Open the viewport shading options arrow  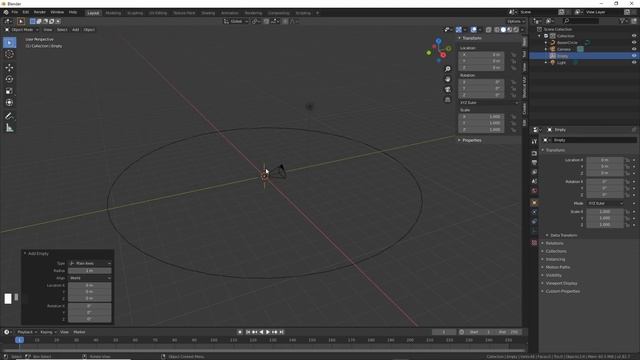(522, 30)
